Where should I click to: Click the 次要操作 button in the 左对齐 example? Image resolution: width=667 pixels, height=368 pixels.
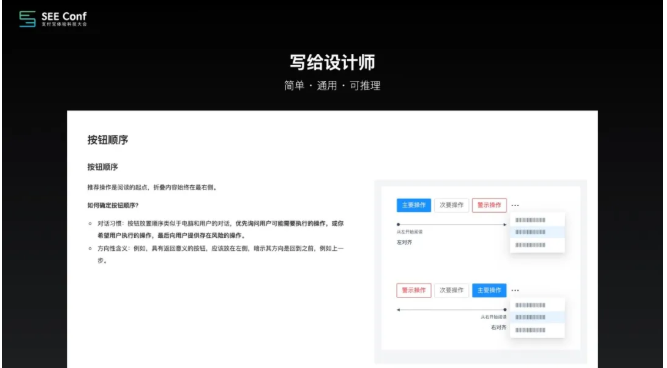click(x=451, y=205)
